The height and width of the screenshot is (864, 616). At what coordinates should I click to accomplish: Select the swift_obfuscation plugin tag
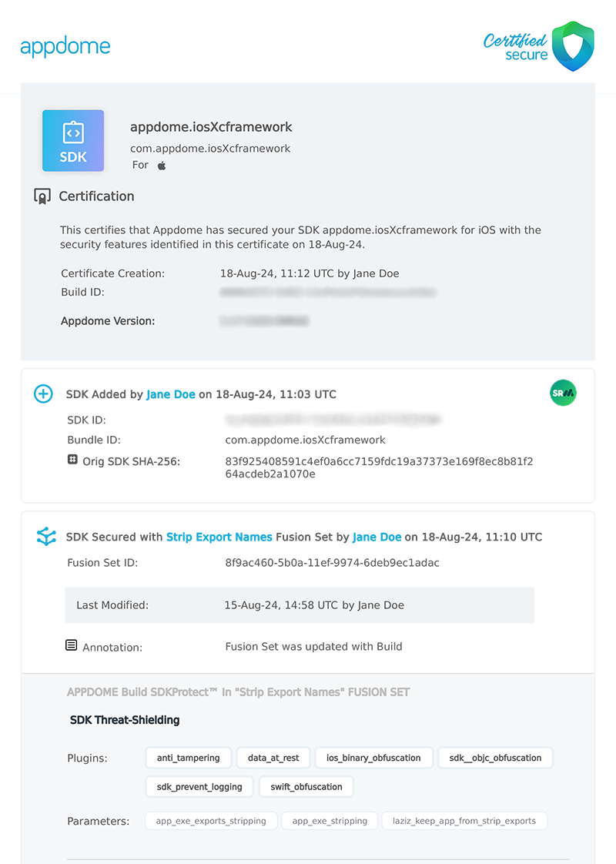pos(306,786)
